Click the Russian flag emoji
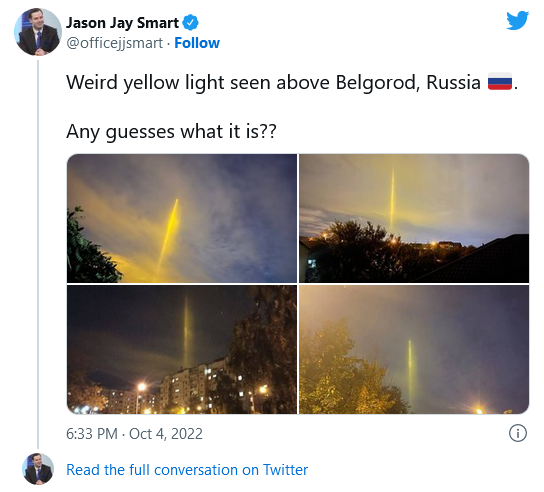The image size is (544, 492). coord(500,82)
